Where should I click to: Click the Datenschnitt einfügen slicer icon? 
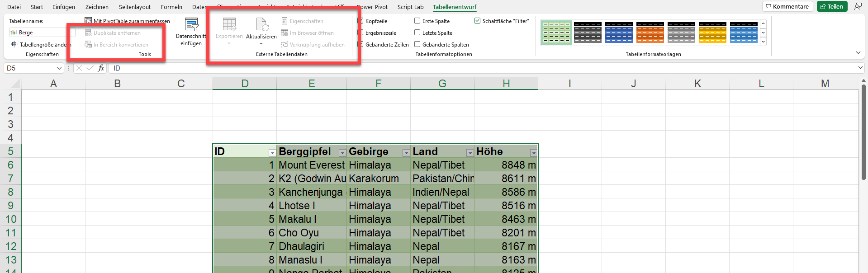[x=191, y=24]
